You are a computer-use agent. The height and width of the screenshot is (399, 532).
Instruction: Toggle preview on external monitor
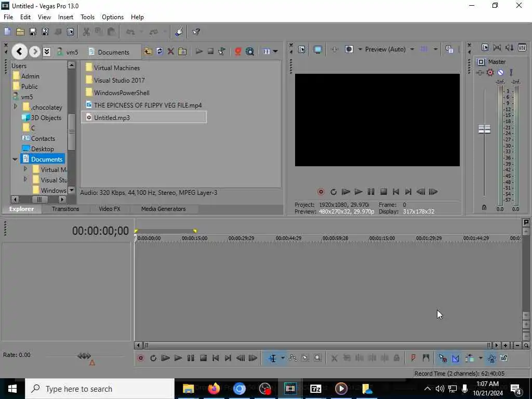pyautogui.click(x=318, y=49)
